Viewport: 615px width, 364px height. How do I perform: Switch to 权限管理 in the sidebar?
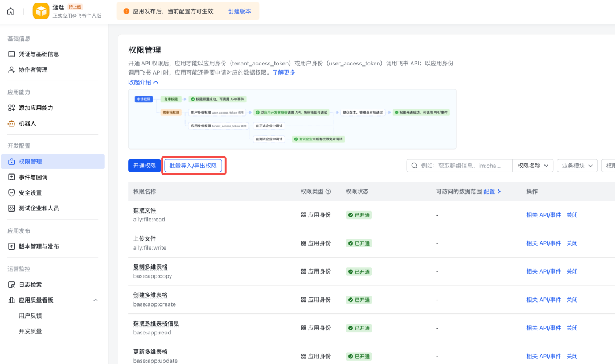coord(12,161)
